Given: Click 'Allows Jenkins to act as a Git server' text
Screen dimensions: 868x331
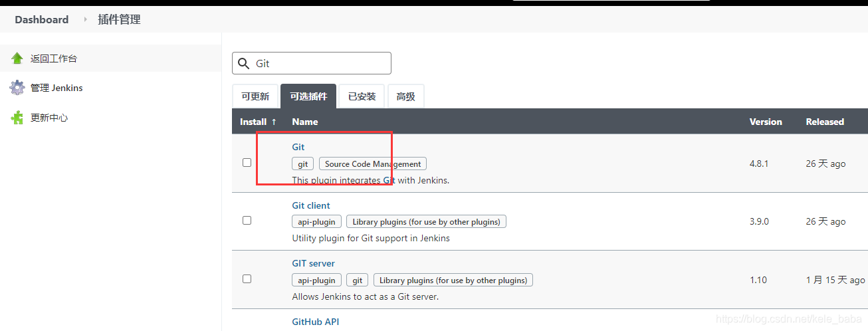Looking at the screenshot, I should 366,296.
